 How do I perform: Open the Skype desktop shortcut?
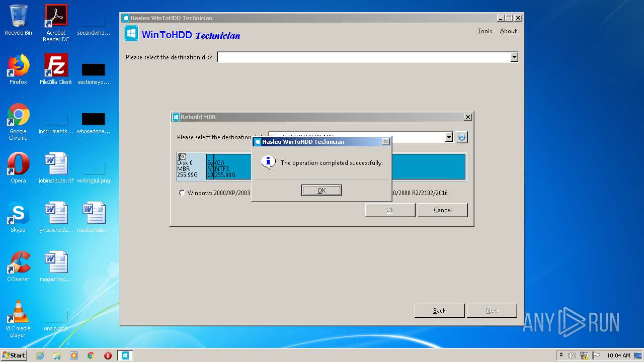coord(18,217)
